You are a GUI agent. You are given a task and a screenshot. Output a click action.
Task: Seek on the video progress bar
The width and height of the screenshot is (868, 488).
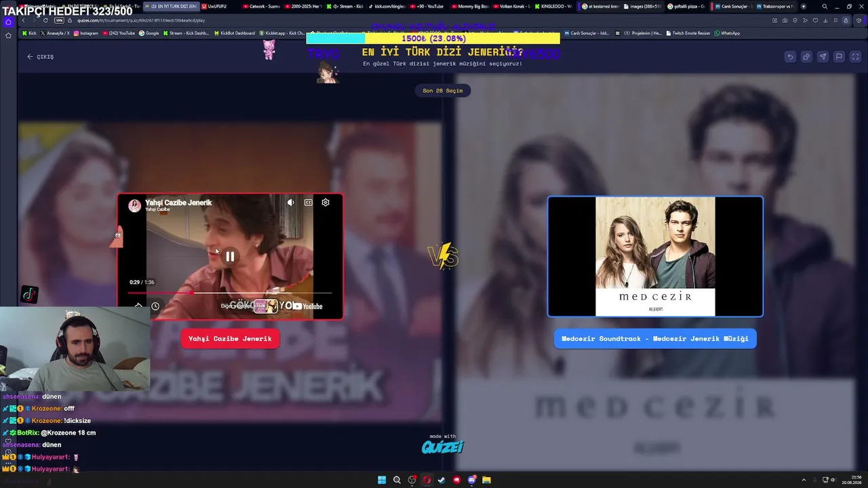pos(230,293)
